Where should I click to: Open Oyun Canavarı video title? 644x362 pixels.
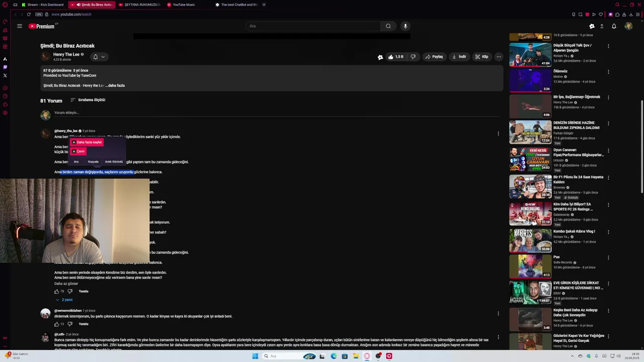tap(579, 152)
